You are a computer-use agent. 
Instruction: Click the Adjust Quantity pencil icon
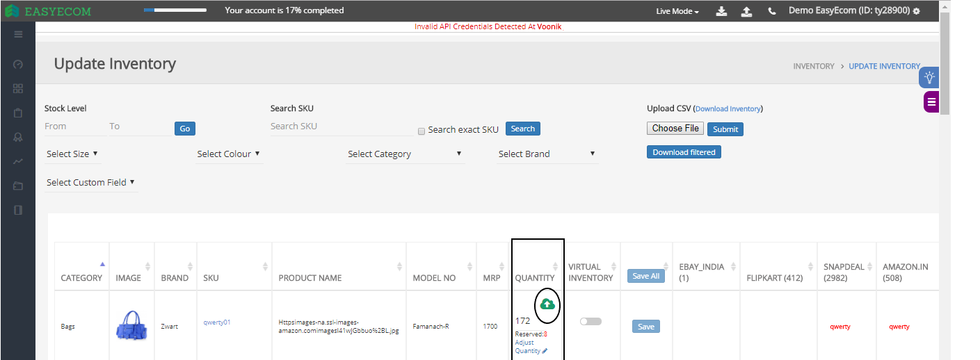point(545,351)
